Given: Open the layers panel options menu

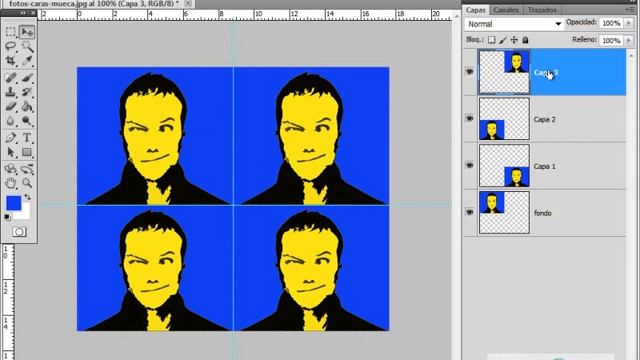Looking at the screenshot, I should coord(630,9).
